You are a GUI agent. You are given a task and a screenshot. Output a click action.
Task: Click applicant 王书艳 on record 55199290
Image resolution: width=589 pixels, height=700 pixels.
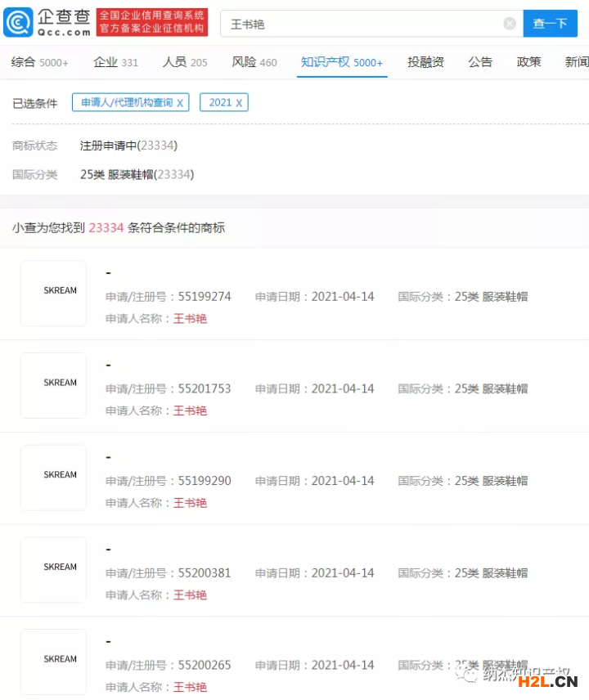coord(190,503)
